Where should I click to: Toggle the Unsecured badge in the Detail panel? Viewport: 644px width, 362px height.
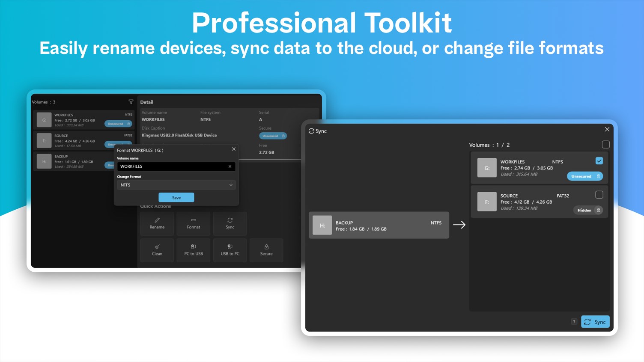tap(273, 136)
